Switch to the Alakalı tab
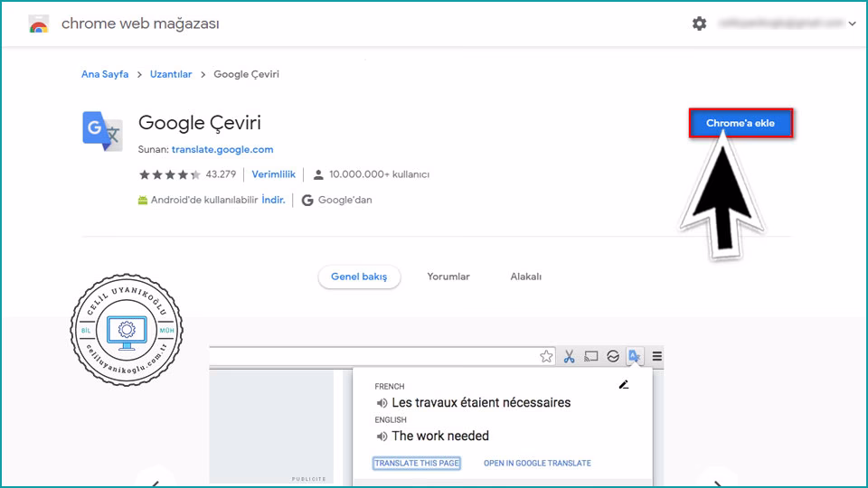Viewport: 868px width, 488px height. (x=525, y=277)
